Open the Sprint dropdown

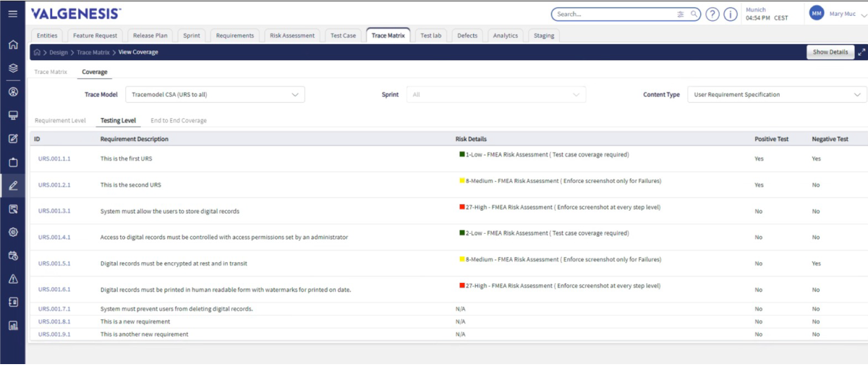[496, 95]
